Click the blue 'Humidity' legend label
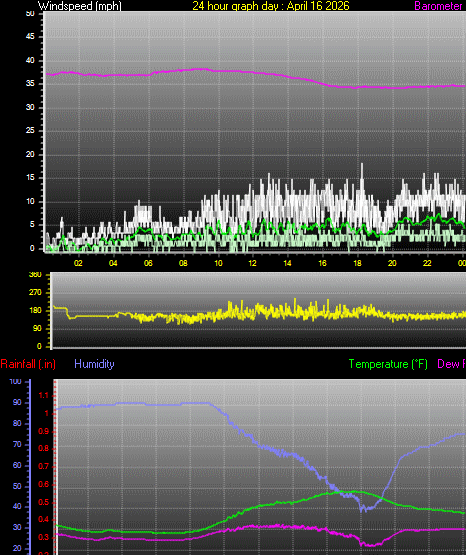The height and width of the screenshot is (555, 466). (x=94, y=364)
